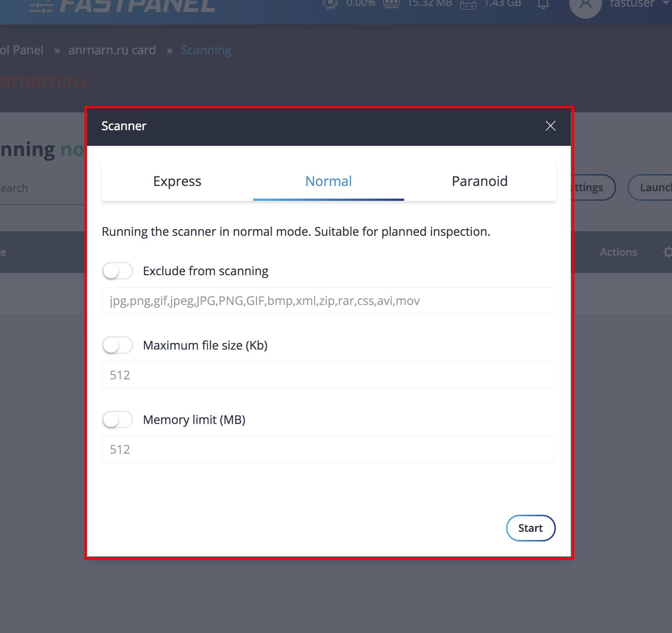Close the Scanner dialog with the X
Image resolution: width=672 pixels, height=633 pixels.
point(550,126)
